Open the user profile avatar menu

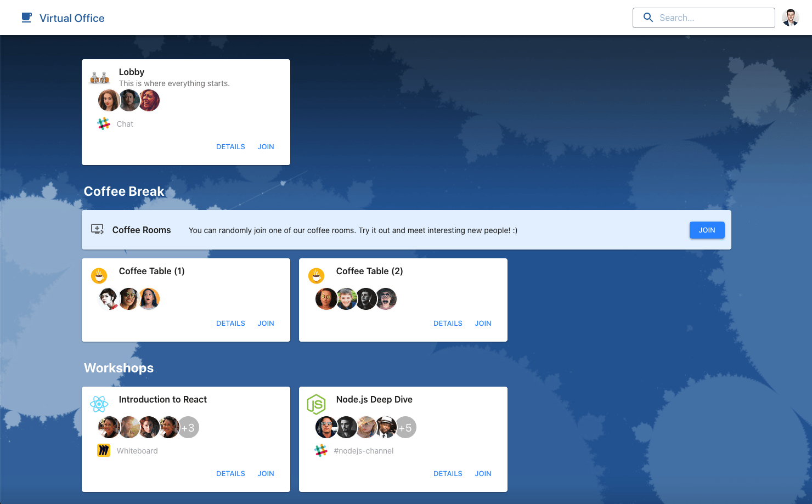(x=791, y=18)
